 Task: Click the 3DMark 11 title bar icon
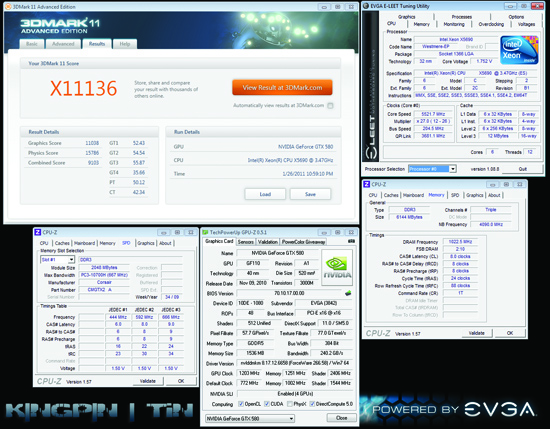tap(8, 7)
